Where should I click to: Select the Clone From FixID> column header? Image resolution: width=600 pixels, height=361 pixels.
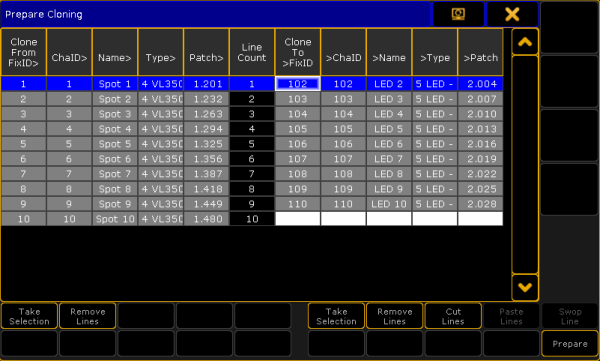[x=23, y=52]
